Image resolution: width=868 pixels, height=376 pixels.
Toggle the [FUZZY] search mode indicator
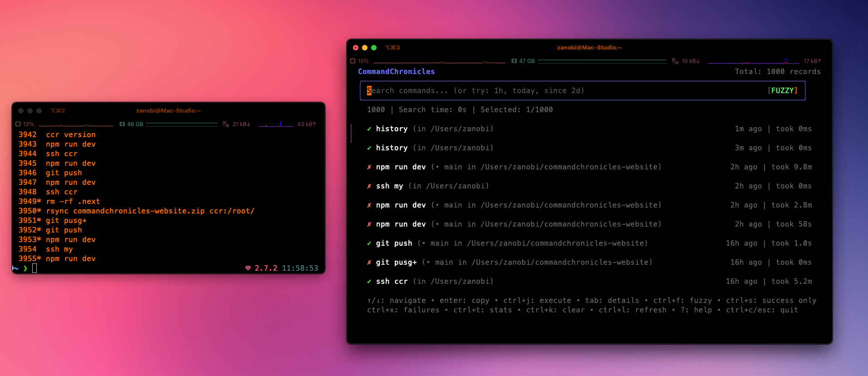tap(782, 90)
